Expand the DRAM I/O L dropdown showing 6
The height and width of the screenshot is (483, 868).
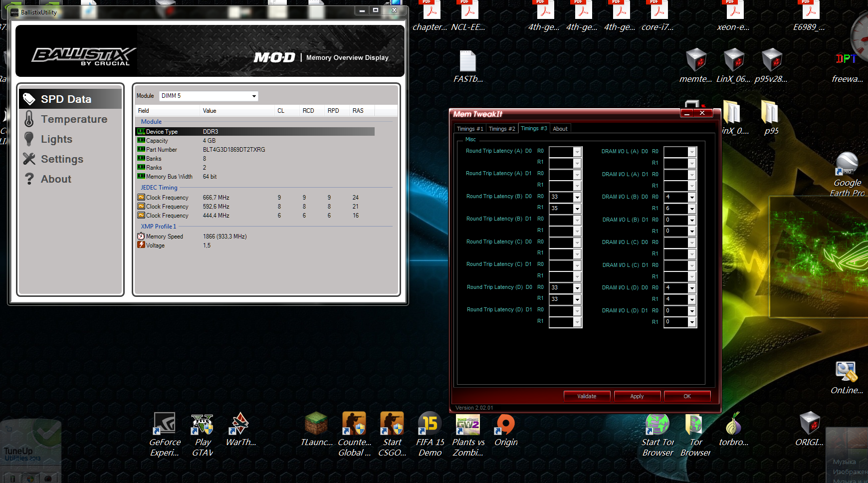tap(692, 209)
